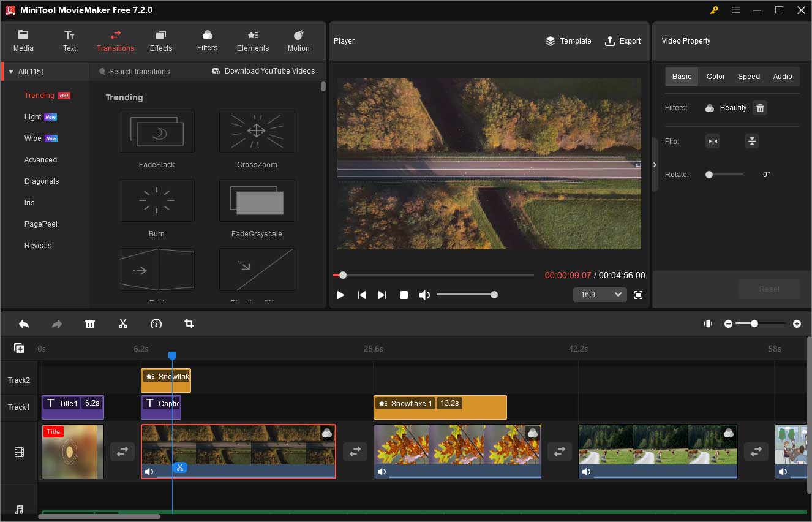Open the 16:9 aspect ratio dropdown
Viewport: 812px width, 522px height.
point(600,295)
